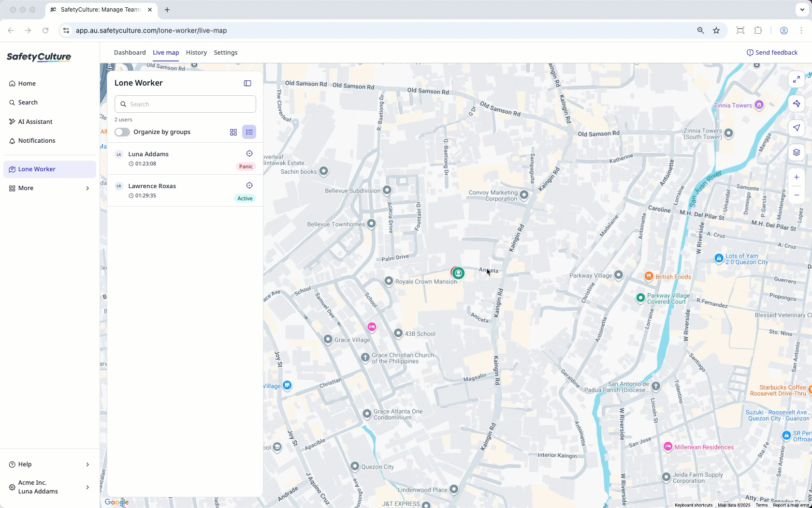
Task: Click the 01:29:35 timer text
Action: click(x=145, y=195)
